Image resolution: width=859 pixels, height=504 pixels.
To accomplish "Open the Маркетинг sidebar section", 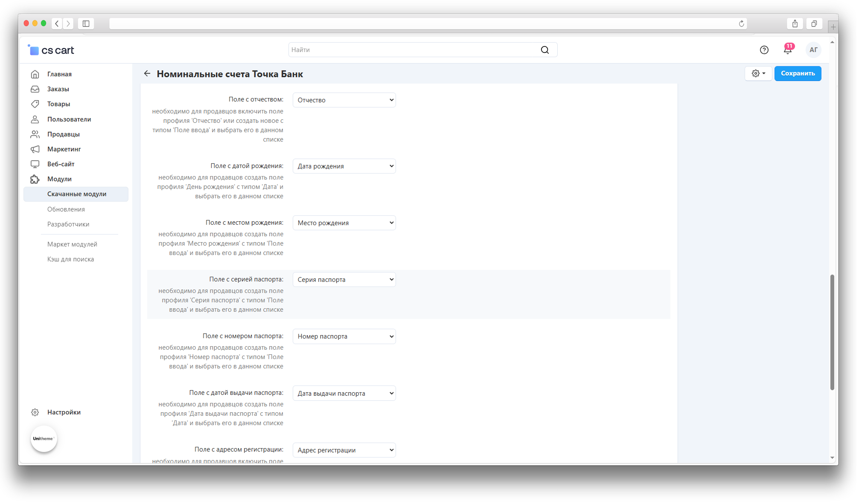I will pos(64,149).
